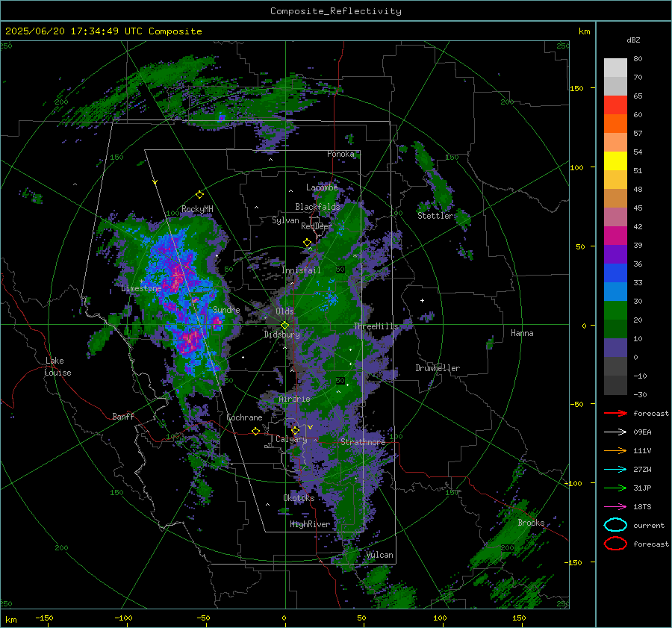Click the Cochrane label
672x628 pixels.
(244, 417)
